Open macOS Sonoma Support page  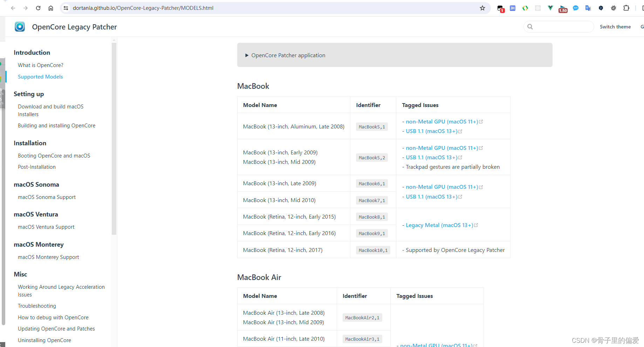47,197
